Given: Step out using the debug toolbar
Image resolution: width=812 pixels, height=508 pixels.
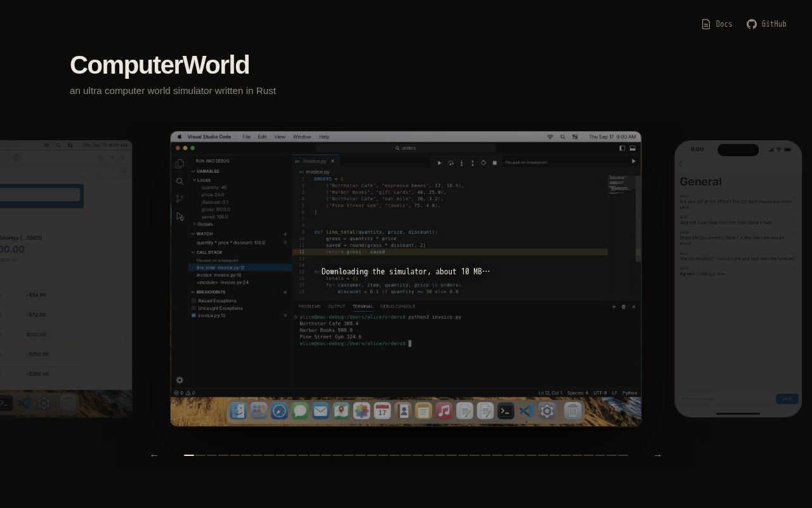Looking at the screenshot, I should coord(472,163).
